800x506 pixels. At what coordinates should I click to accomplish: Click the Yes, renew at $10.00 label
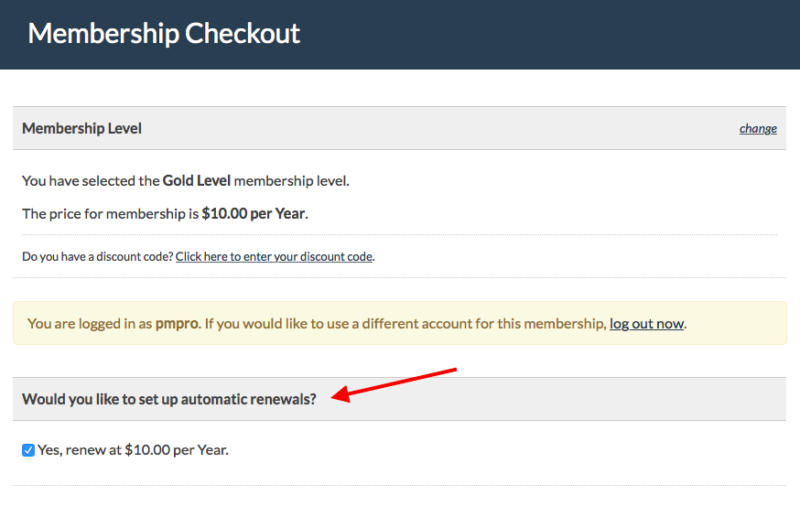133,450
